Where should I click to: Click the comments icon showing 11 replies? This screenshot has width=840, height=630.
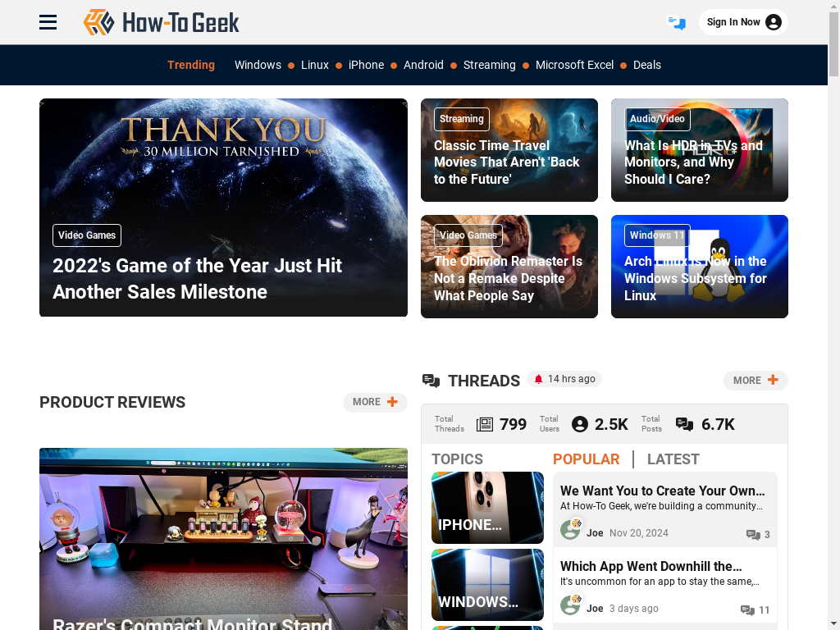pos(747,610)
